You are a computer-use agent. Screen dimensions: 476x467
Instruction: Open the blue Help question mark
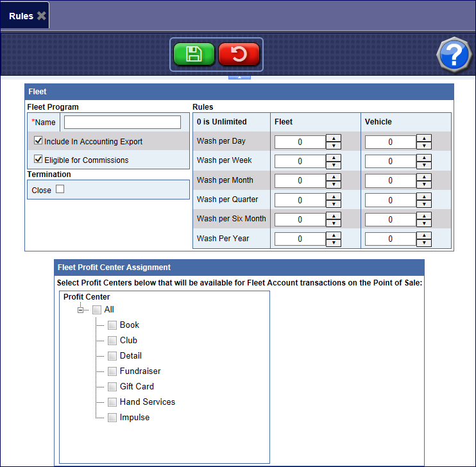click(x=454, y=55)
